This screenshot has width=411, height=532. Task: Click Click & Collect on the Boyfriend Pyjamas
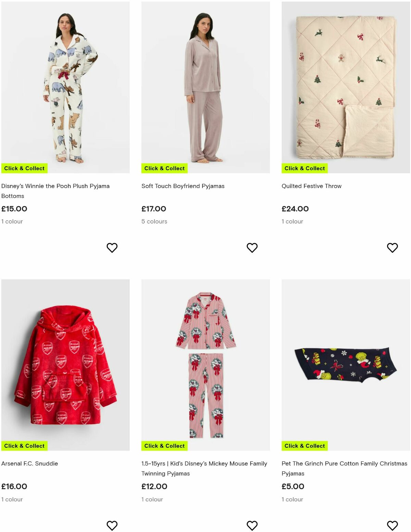pos(164,168)
